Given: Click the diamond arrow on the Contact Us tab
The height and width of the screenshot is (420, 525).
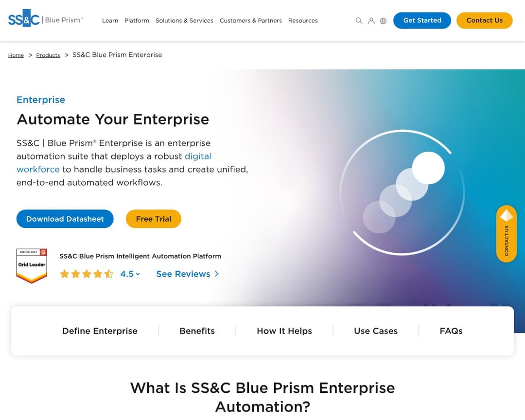Looking at the screenshot, I should (x=506, y=215).
